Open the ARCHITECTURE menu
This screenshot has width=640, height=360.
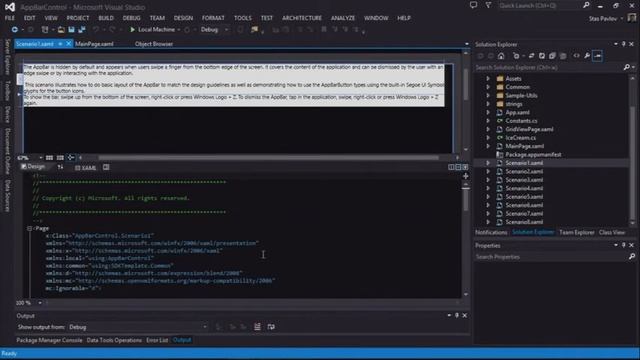point(302,18)
